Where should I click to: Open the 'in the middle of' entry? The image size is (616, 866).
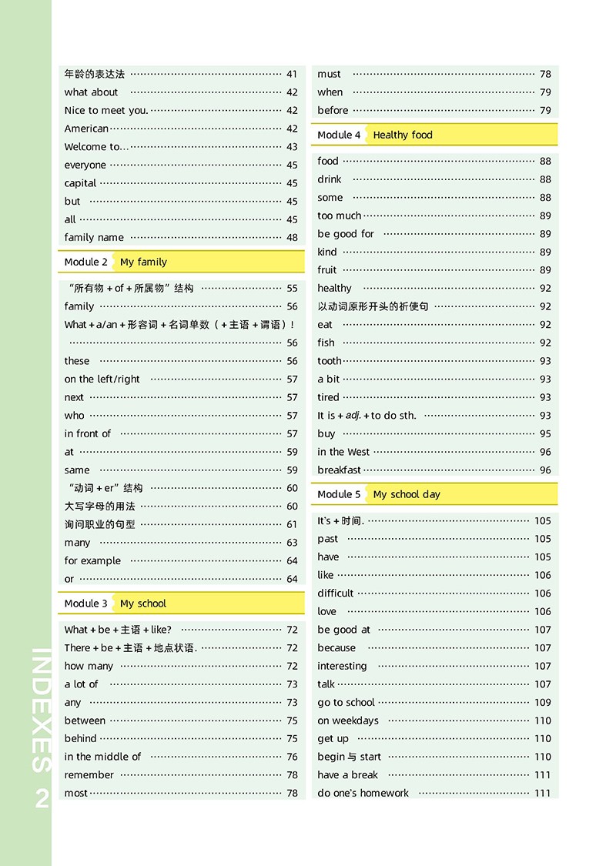102,757
